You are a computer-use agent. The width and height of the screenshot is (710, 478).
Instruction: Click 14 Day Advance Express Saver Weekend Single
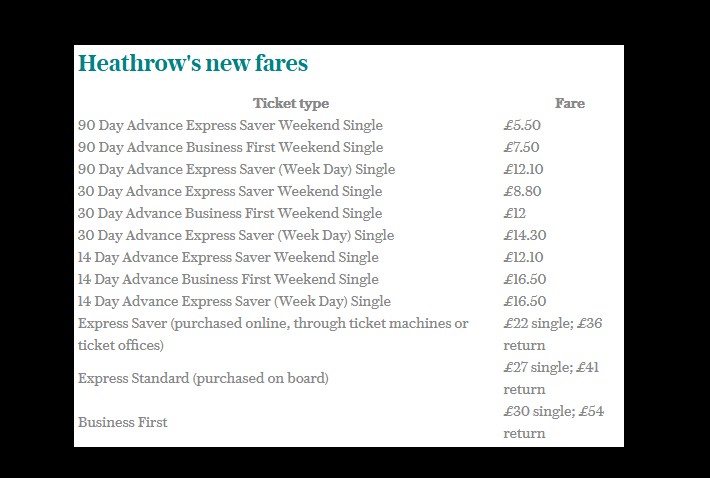pos(228,257)
